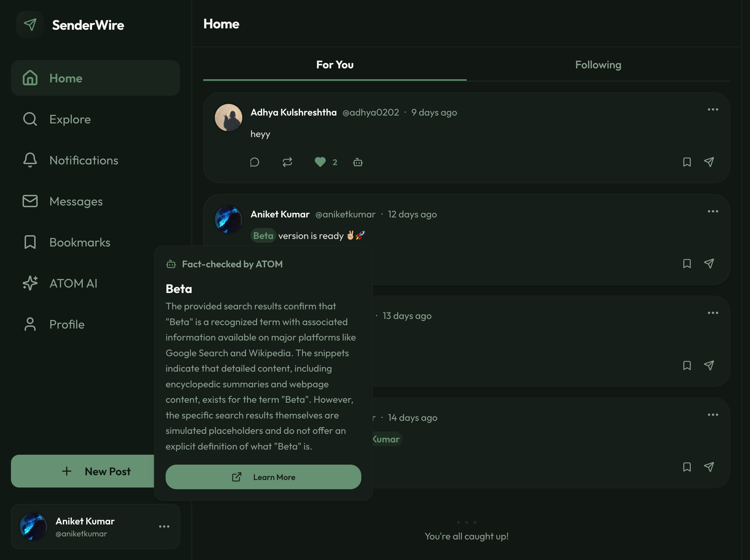Switch to the Following tab

tap(598, 65)
